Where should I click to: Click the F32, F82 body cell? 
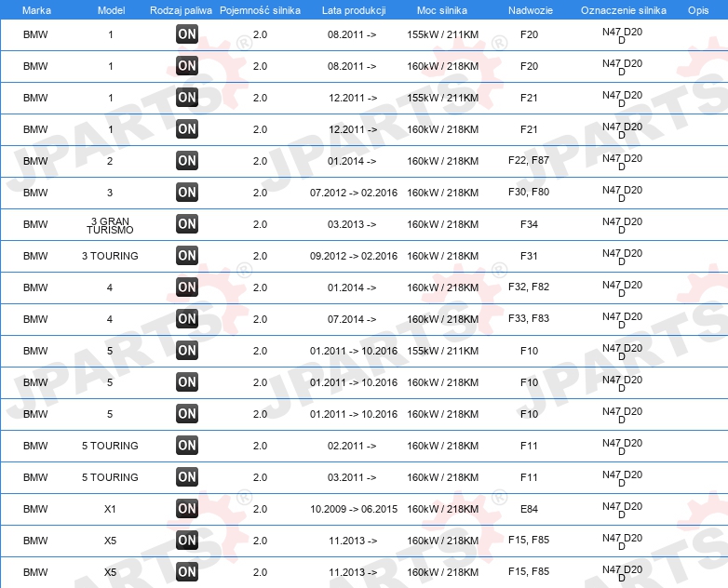tap(529, 287)
